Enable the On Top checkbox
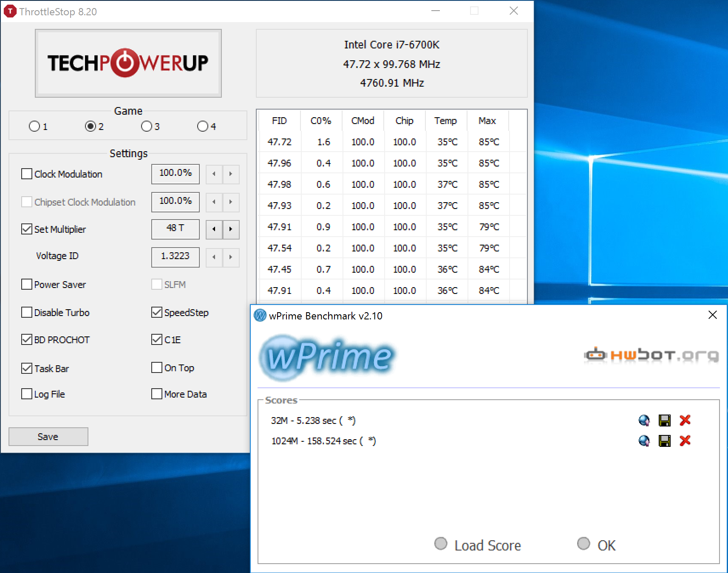Image resolution: width=728 pixels, height=573 pixels. pos(157,367)
